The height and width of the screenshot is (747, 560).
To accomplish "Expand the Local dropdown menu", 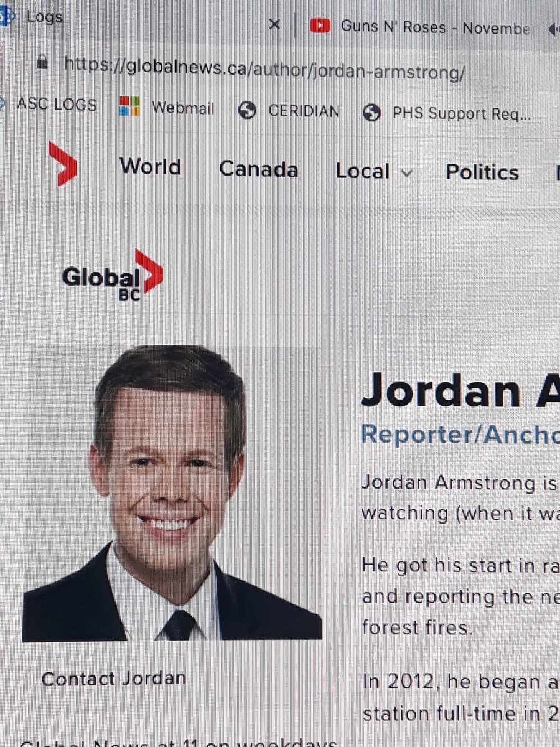I will (374, 171).
